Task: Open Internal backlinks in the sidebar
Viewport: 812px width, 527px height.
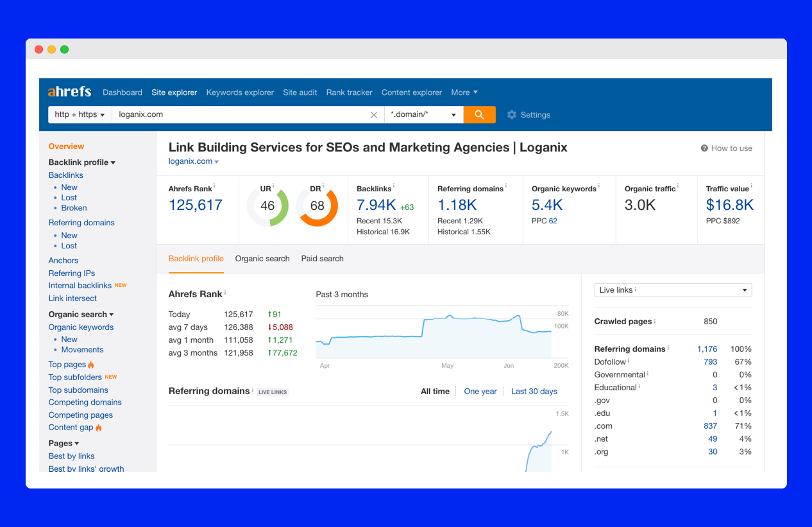Action: point(80,286)
